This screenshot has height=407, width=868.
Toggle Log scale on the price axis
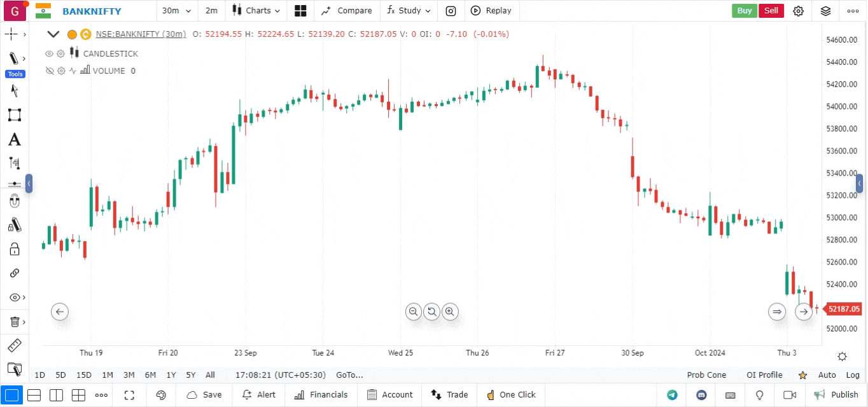pyautogui.click(x=853, y=375)
